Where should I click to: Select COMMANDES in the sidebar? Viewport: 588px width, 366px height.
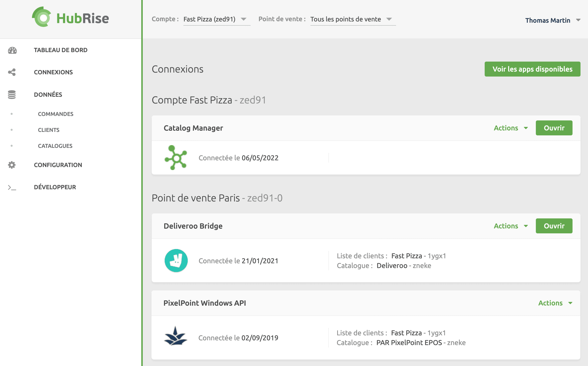(55, 114)
